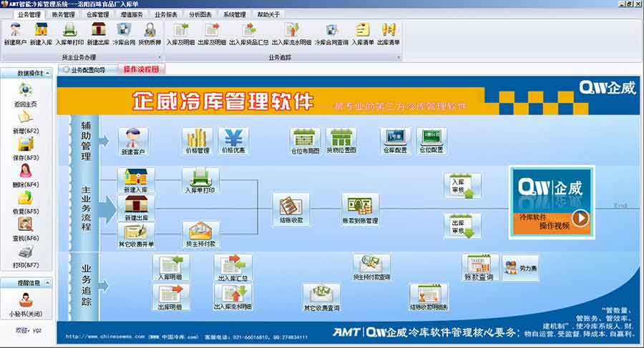Collapse the 数据操作 sidebar panel
This screenshot has height=348, width=644.
click(x=48, y=73)
